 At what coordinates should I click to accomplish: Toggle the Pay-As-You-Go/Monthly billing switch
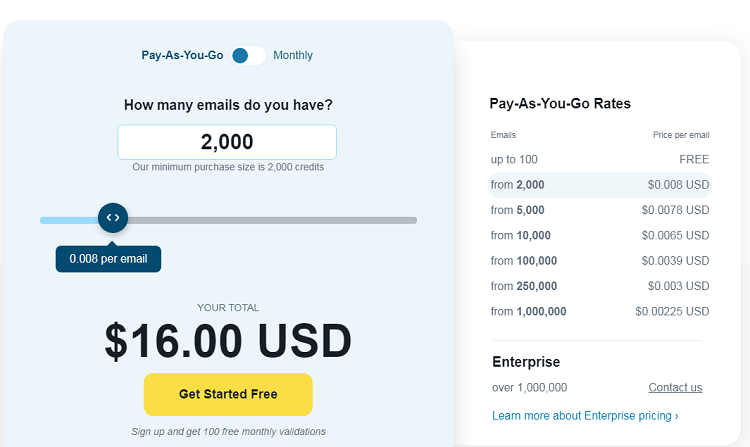[248, 55]
